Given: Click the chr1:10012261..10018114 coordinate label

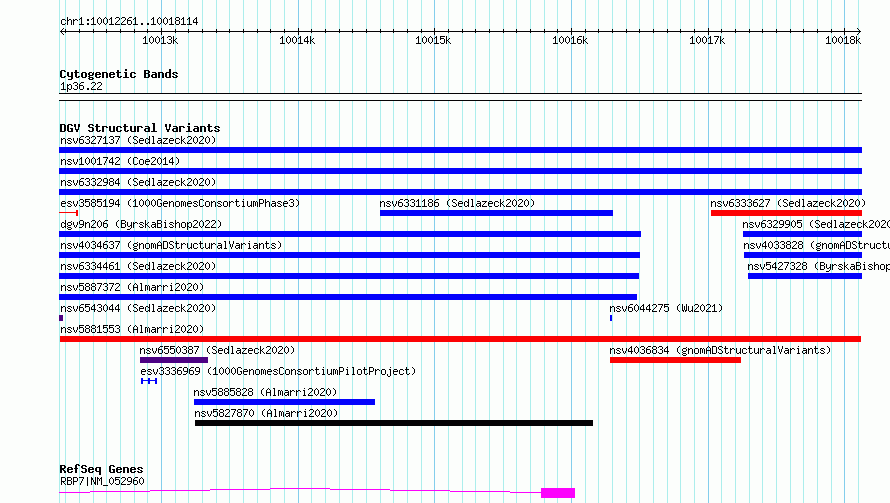Looking at the screenshot, I should pos(129,22).
